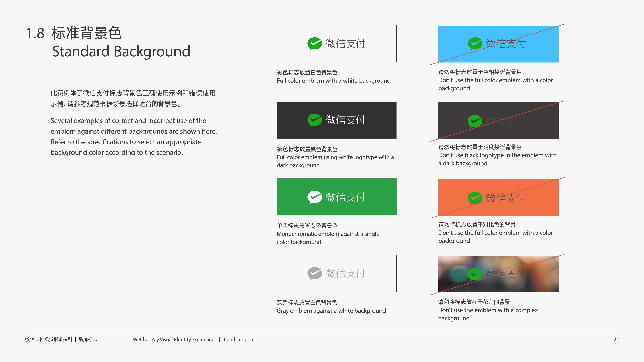Click the logo icon on blue background
644x362 pixels.
coord(475,43)
